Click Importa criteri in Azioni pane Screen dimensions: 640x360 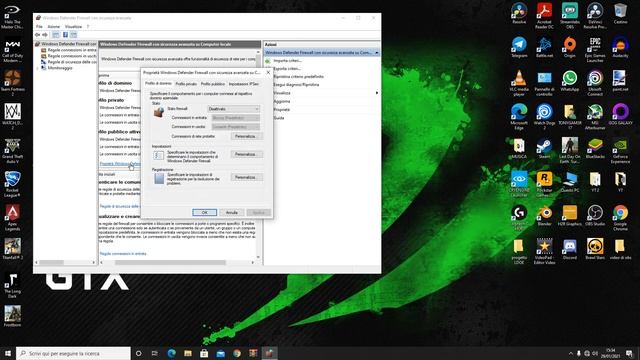tap(288, 61)
